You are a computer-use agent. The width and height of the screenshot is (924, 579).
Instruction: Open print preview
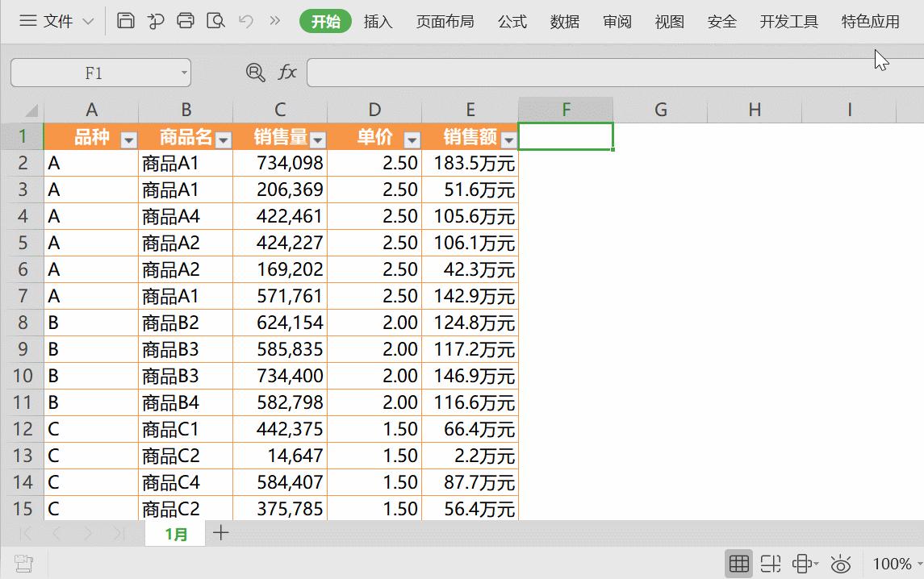click(x=215, y=20)
